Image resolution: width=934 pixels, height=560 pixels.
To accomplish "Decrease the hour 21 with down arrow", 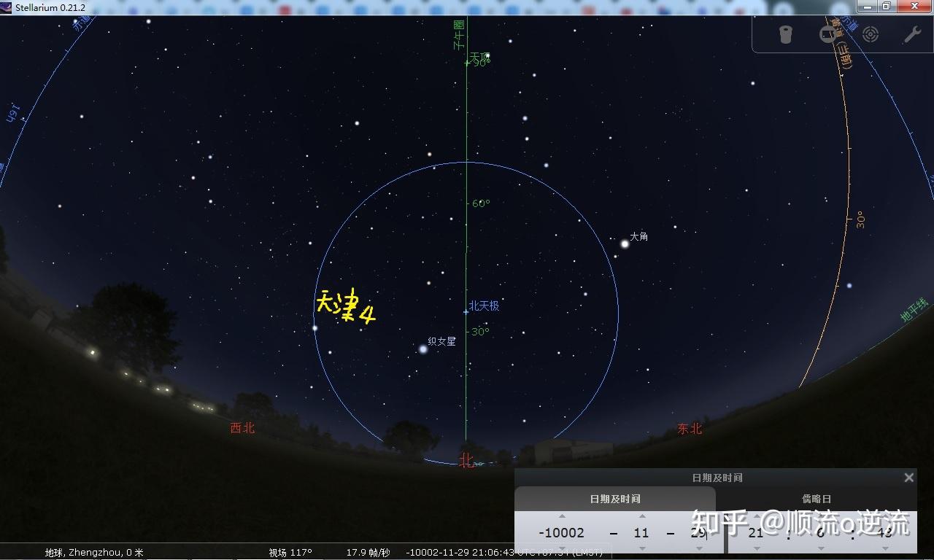I will coord(756,548).
